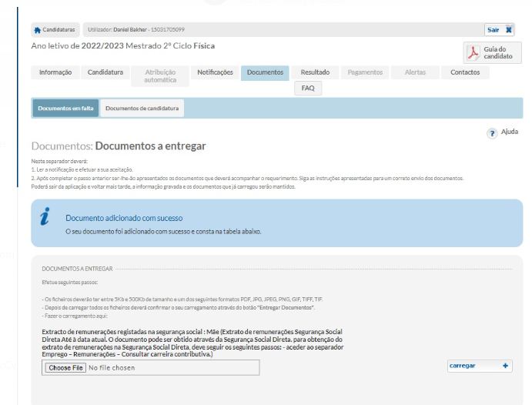Open the Alertas tab

(415, 72)
